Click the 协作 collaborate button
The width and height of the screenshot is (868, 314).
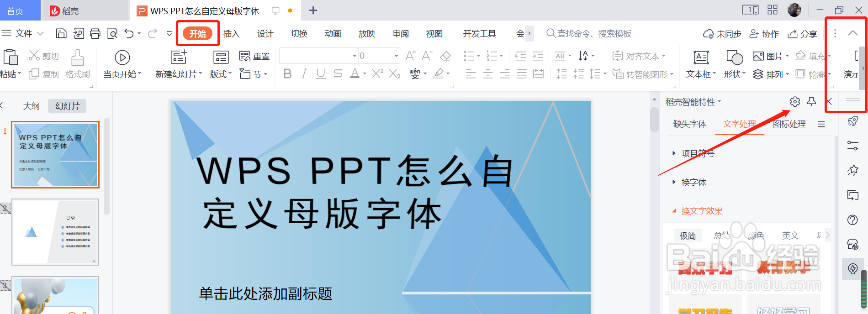pyautogui.click(x=764, y=34)
